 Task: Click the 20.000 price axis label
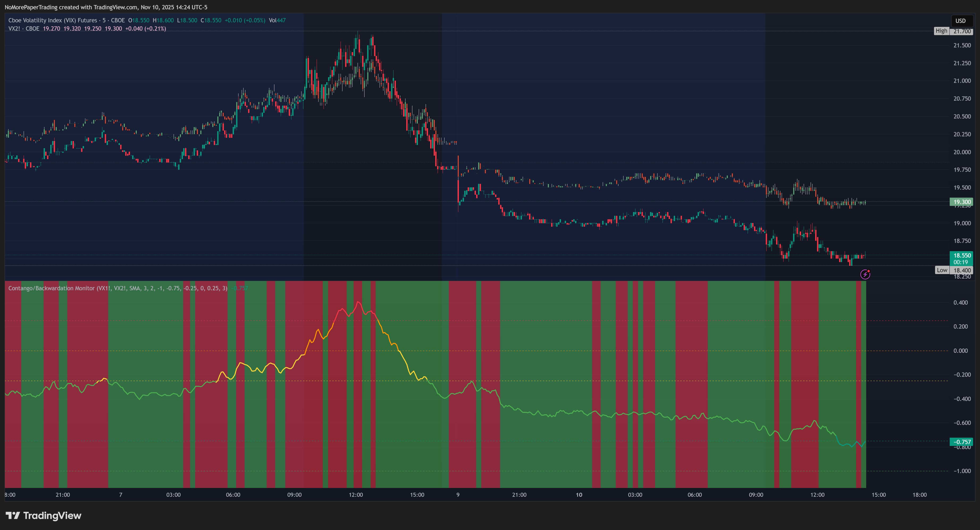tap(962, 152)
